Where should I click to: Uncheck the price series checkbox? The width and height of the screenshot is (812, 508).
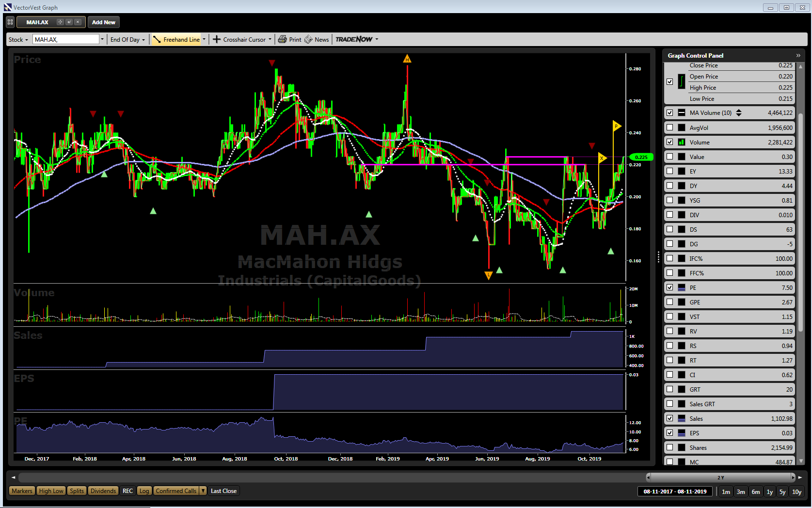tap(669, 81)
